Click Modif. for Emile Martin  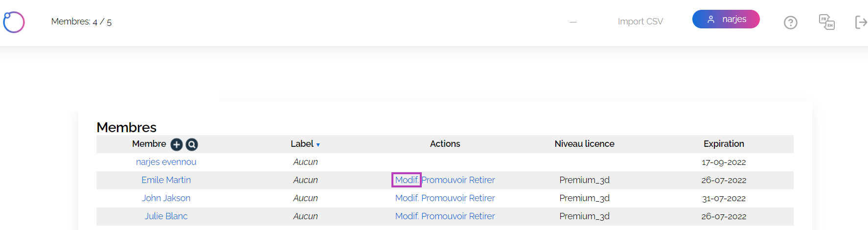(407, 180)
